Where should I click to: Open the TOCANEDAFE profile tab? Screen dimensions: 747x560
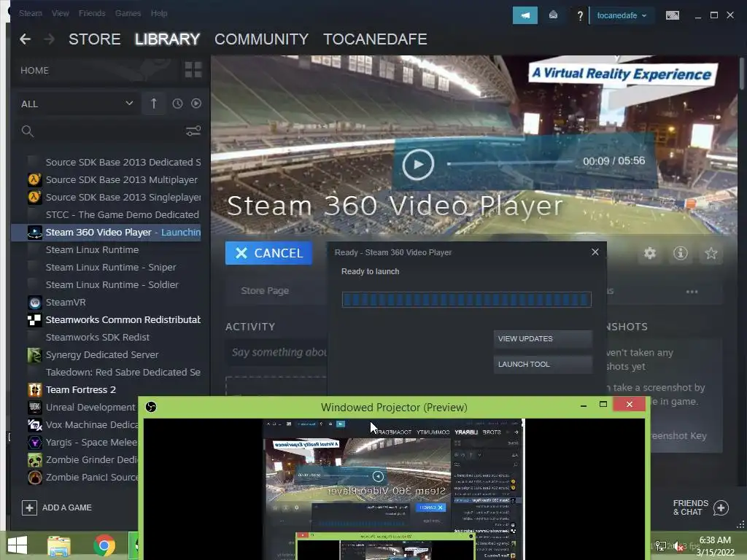(x=375, y=39)
